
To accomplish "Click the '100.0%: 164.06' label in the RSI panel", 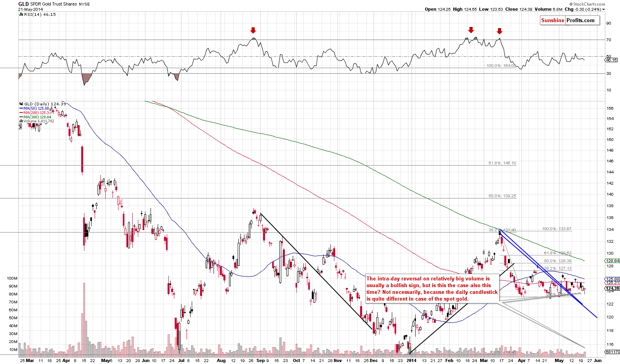I will (501, 66).
